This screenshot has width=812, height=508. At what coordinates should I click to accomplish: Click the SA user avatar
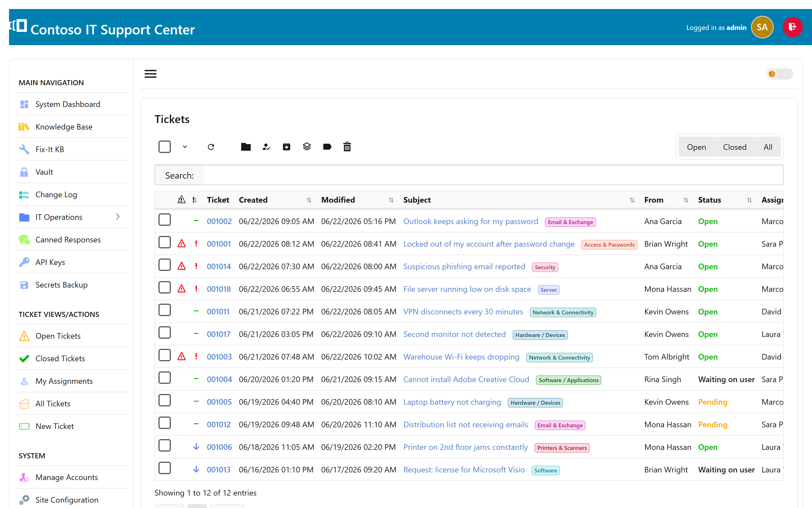(x=762, y=27)
